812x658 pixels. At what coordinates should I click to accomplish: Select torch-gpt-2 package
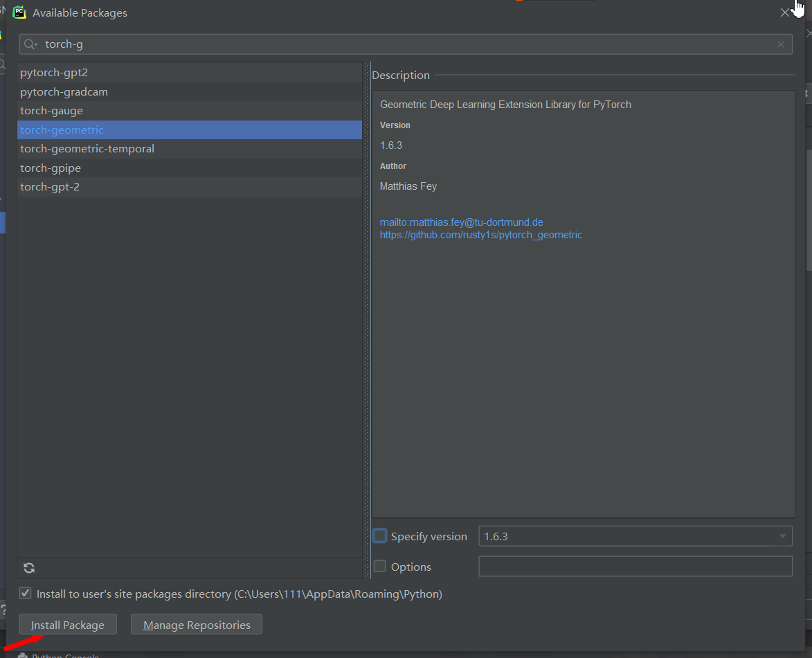coord(190,187)
